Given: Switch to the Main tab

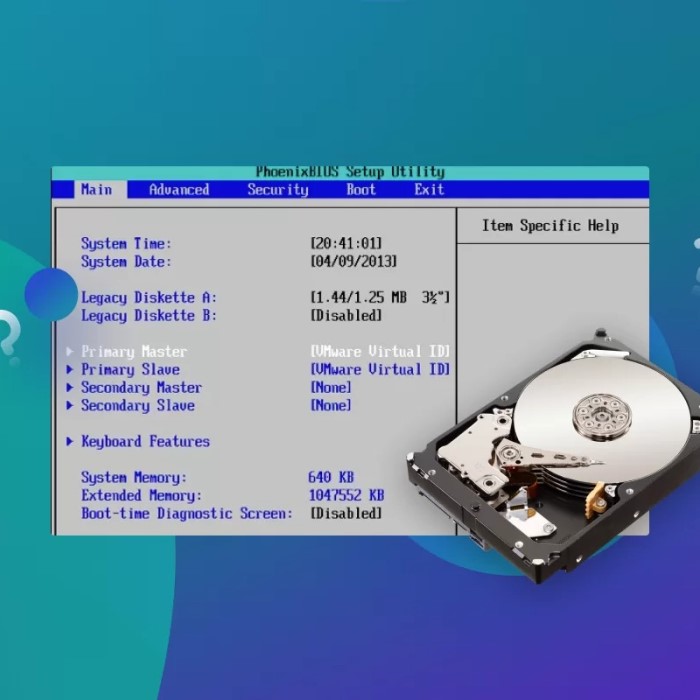Looking at the screenshot, I should (x=100, y=190).
